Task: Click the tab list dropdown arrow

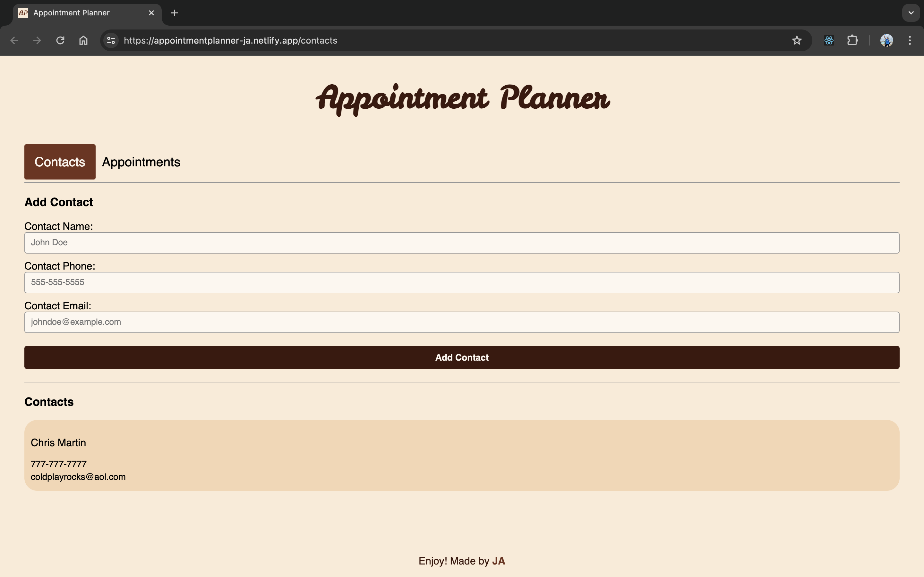Action: (x=911, y=13)
